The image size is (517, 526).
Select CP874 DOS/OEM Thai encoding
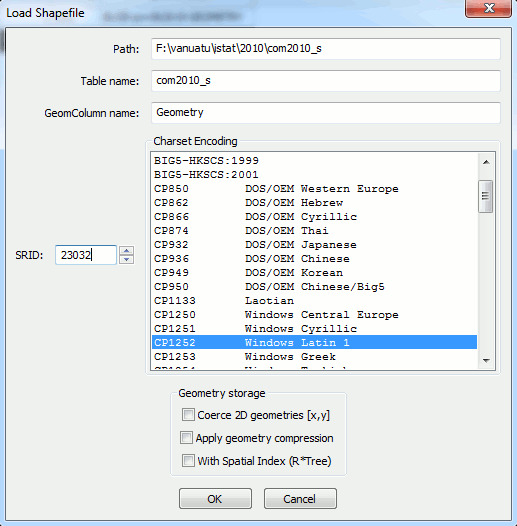point(314,231)
